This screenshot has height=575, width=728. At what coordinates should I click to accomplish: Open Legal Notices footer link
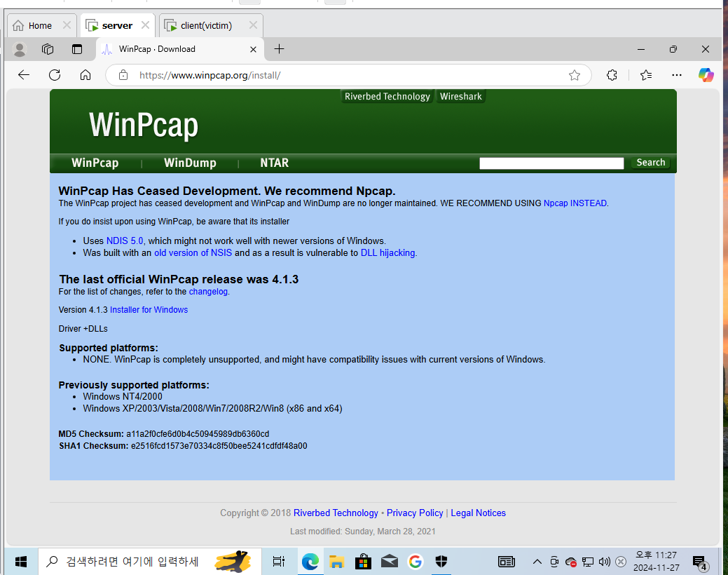coord(479,513)
